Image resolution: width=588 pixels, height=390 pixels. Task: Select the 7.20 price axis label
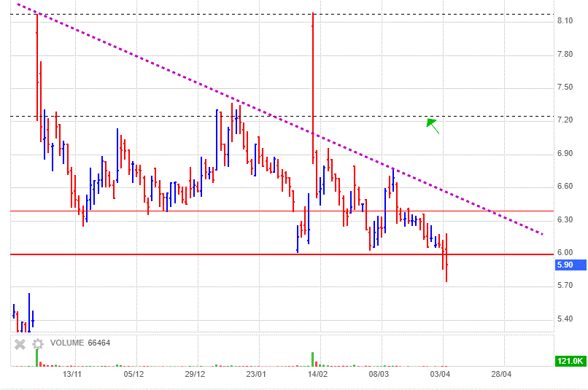coord(565,120)
